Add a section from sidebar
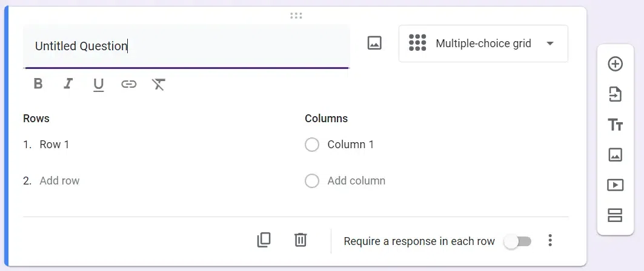 point(615,215)
